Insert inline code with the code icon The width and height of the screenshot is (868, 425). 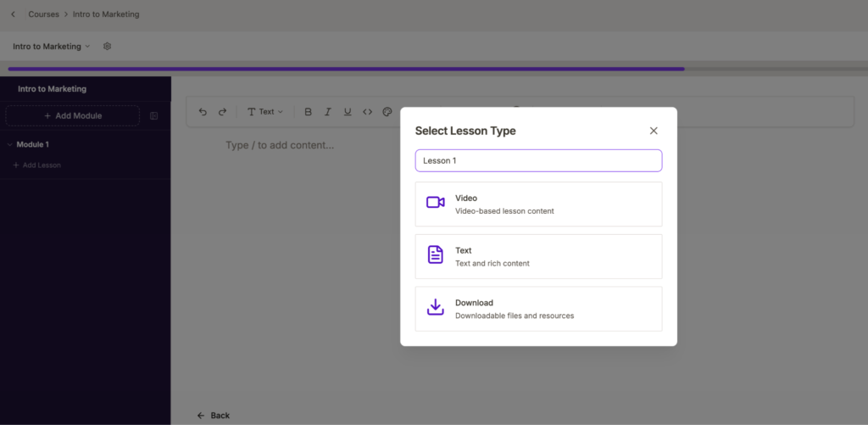368,112
